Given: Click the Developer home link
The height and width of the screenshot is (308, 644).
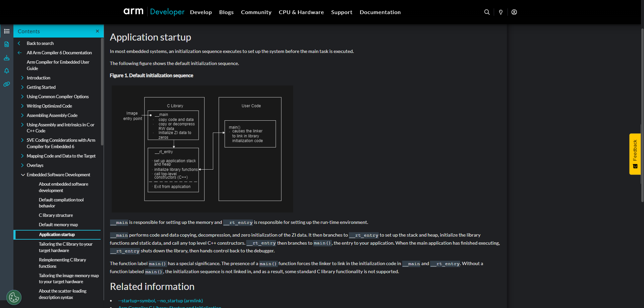Looking at the screenshot, I should tap(167, 12).
